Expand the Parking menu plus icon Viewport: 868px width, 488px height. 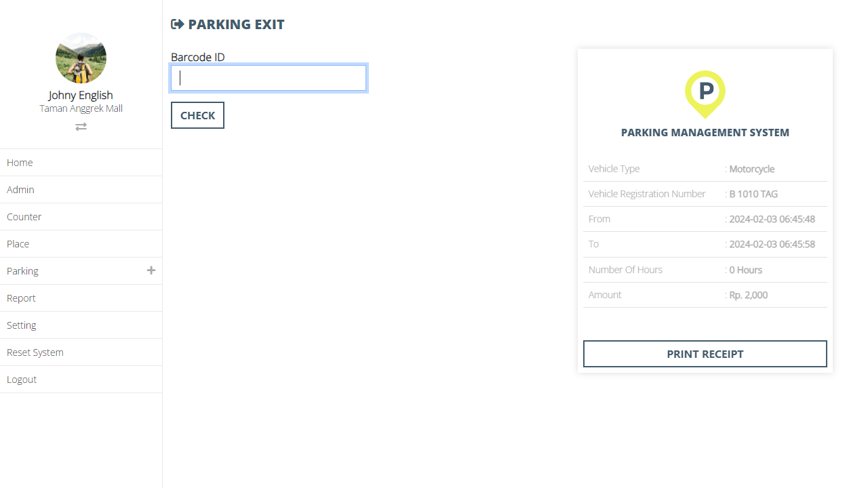151,270
